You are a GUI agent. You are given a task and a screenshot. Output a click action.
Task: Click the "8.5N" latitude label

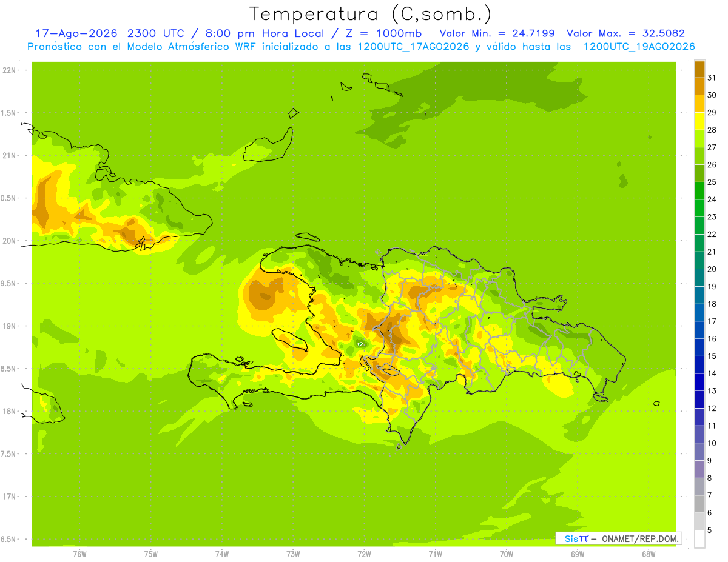tap(8, 369)
